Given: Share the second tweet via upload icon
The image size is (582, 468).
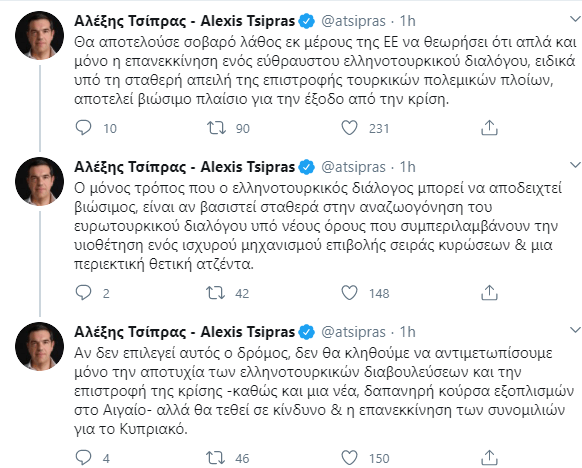Looking at the screenshot, I should coord(489,293).
